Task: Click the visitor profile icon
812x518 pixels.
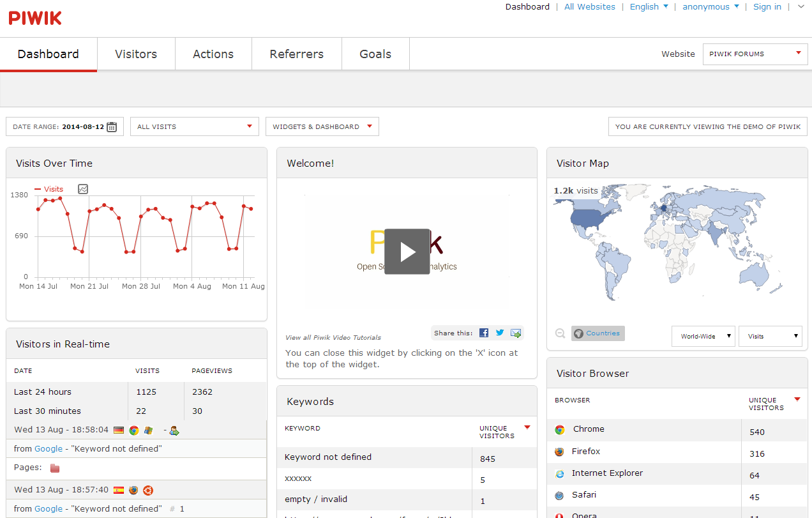Action: click(174, 430)
